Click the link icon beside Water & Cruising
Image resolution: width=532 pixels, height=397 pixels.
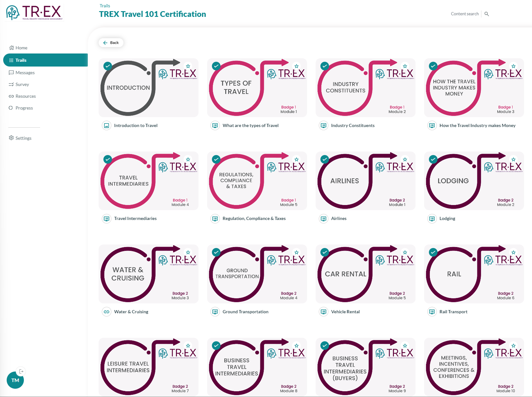point(107,312)
